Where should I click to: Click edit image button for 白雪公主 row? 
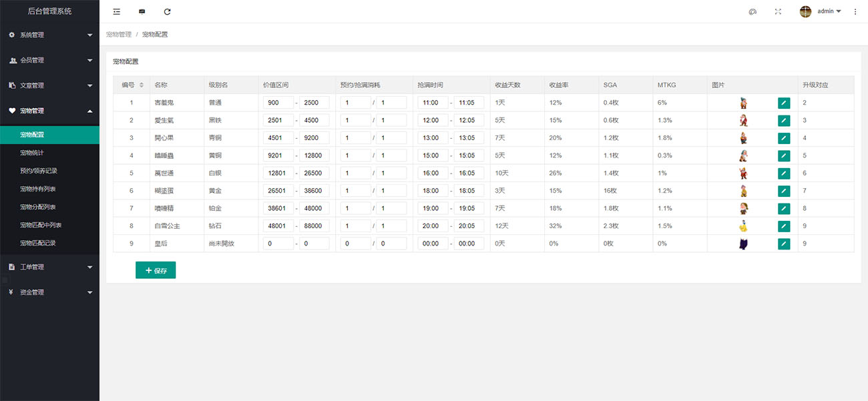tap(784, 226)
